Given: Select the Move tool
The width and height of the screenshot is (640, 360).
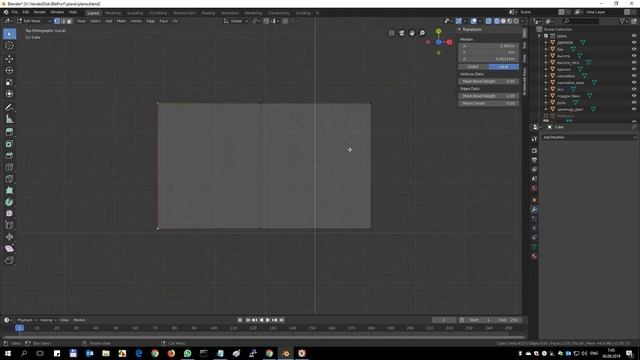Looking at the screenshot, I should click(x=9, y=59).
